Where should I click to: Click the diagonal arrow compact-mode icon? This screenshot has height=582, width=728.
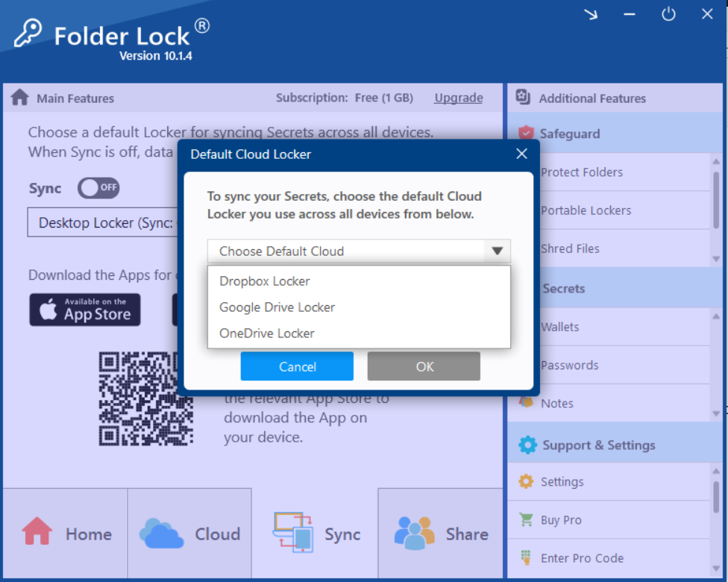click(x=591, y=14)
